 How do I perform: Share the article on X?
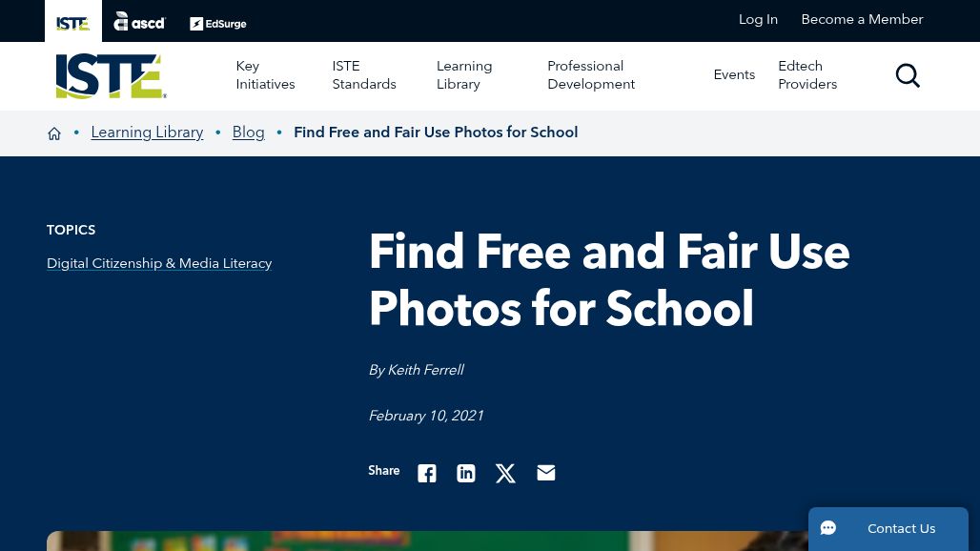tap(505, 473)
